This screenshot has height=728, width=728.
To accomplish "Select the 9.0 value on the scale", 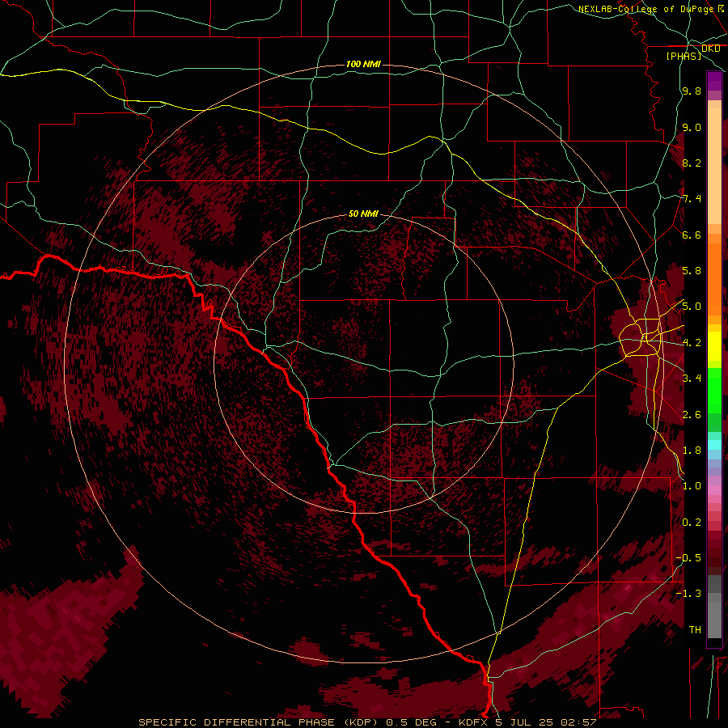I will click(x=692, y=127).
